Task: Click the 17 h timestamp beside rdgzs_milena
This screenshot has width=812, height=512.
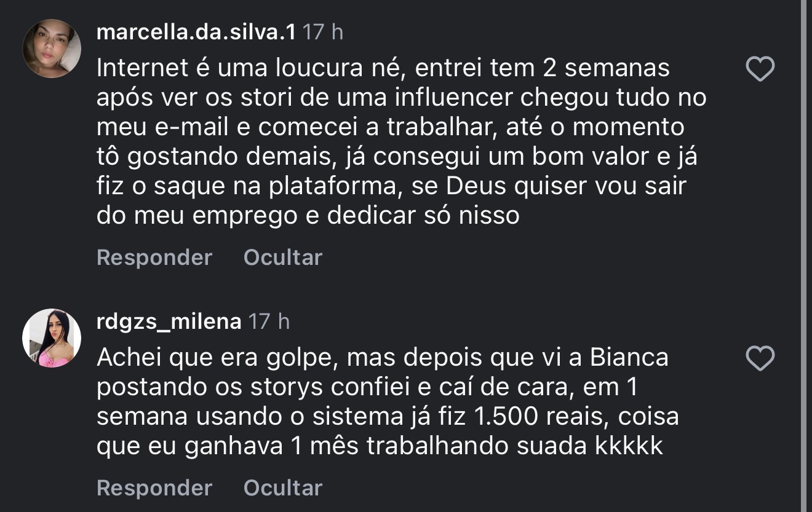Action: tap(269, 321)
